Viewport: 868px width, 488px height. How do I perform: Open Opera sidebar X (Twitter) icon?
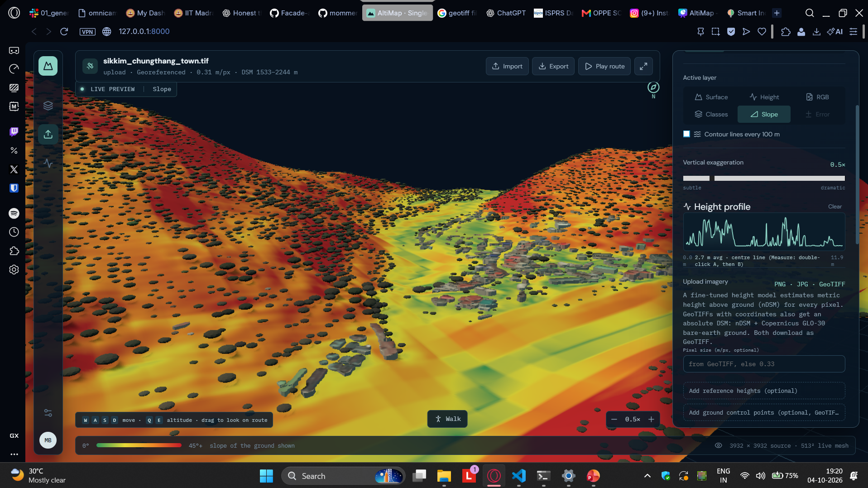(x=14, y=169)
